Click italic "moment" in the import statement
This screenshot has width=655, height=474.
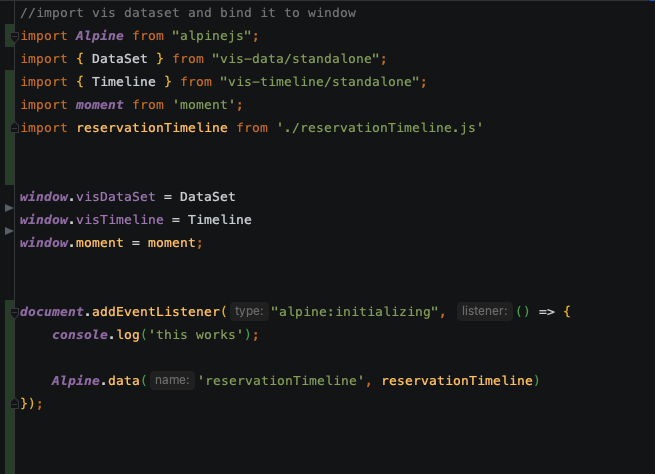(99, 105)
